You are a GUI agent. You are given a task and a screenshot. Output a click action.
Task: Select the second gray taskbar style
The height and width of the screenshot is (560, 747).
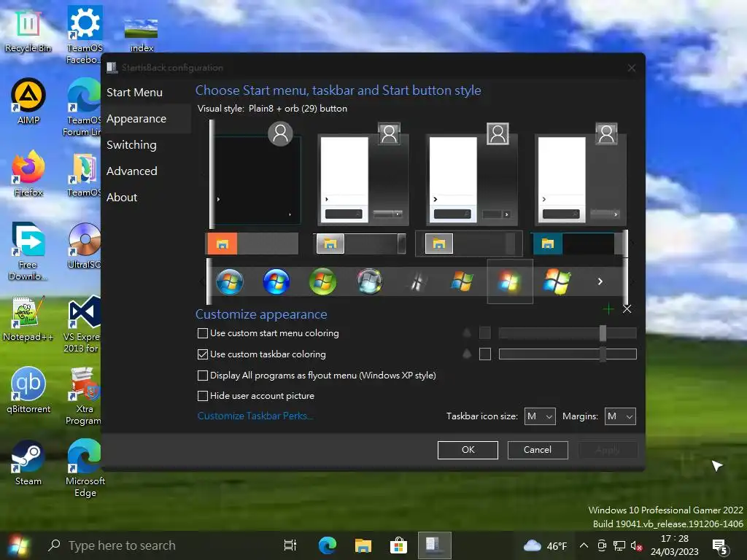(360, 244)
